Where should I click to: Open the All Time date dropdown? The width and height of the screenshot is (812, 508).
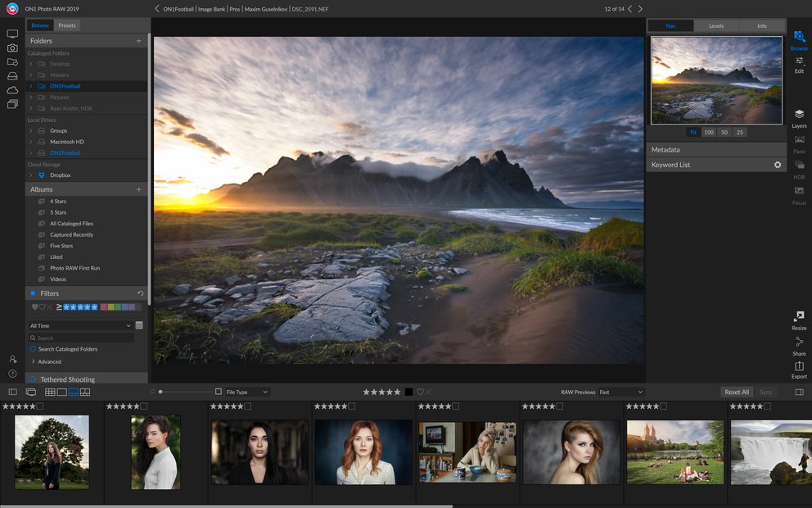pyautogui.click(x=79, y=325)
